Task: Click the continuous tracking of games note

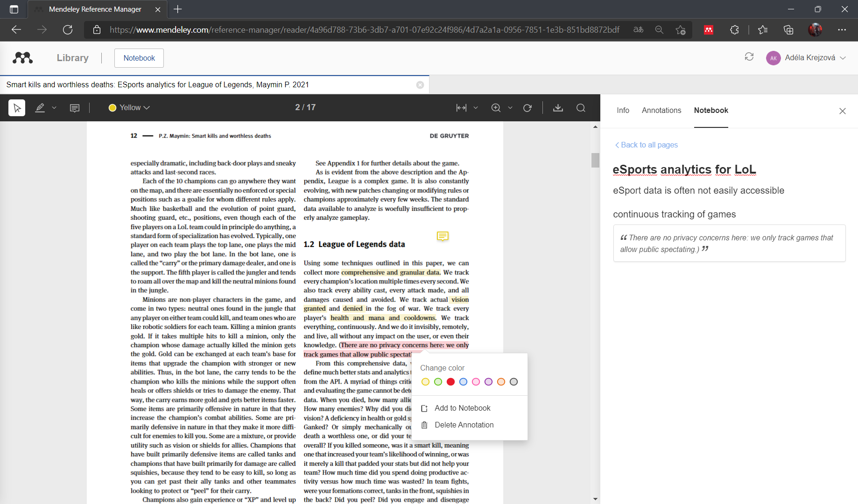Action: pos(674,214)
